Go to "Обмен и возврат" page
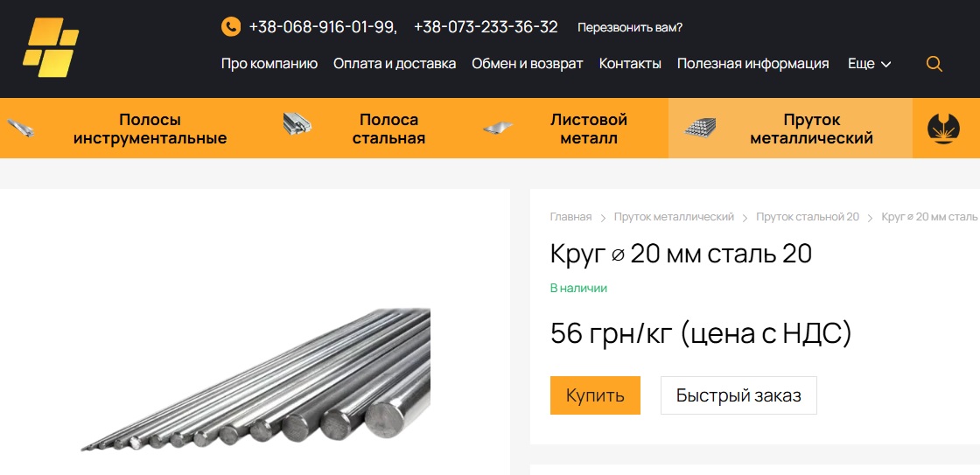This screenshot has width=980, height=475. [x=528, y=64]
